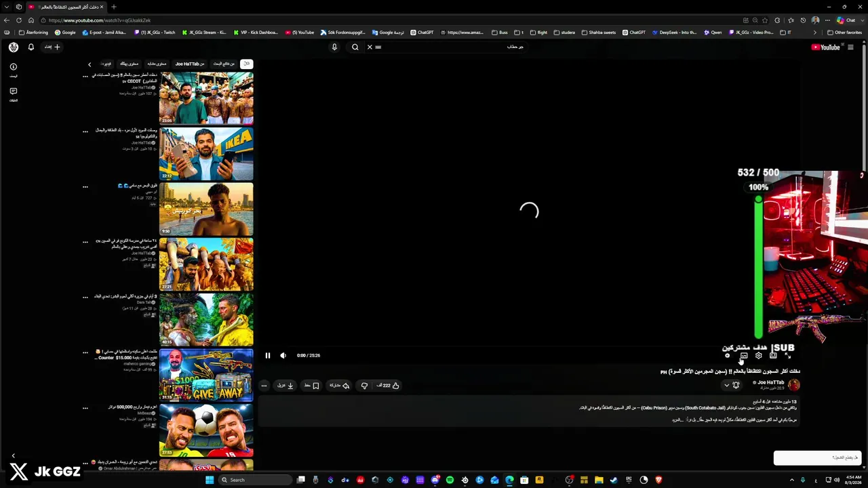Pause the video with the player pause button
The width and height of the screenshot is (868, 488).
268,355
